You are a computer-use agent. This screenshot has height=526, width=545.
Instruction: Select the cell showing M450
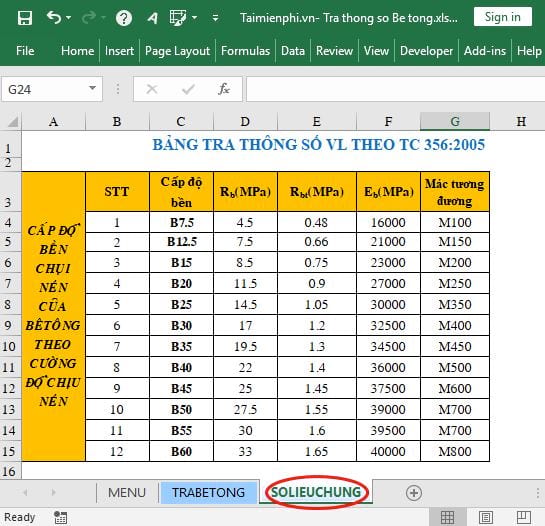pos(455,346)
